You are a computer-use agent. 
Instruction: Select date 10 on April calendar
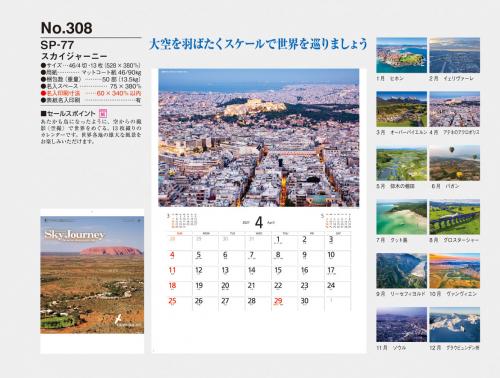(331, 255)
